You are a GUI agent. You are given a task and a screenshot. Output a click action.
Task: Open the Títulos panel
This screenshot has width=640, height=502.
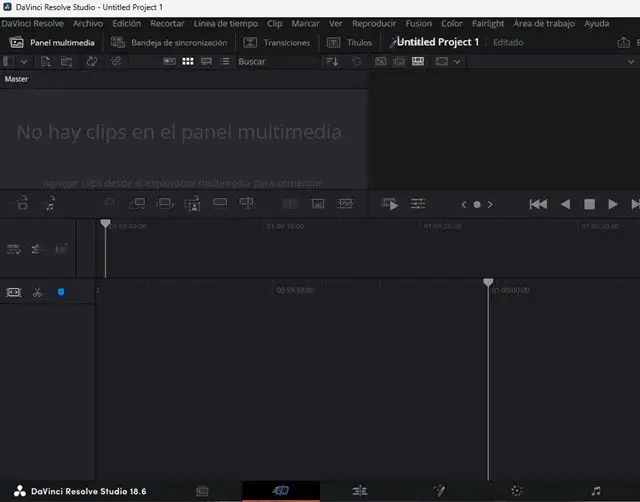(349, 42)
